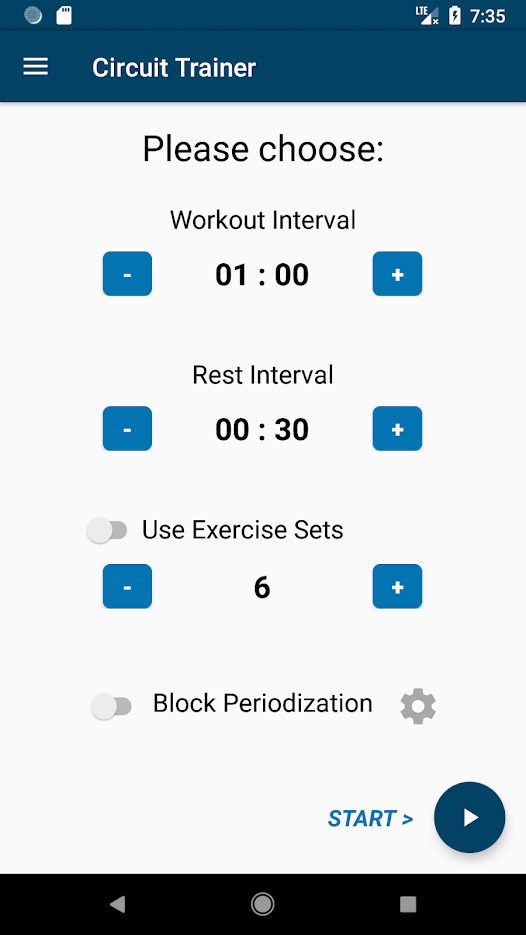
Task: Tap the battery charging status icon
Action: pyautogui.click(x=455, y=16)
